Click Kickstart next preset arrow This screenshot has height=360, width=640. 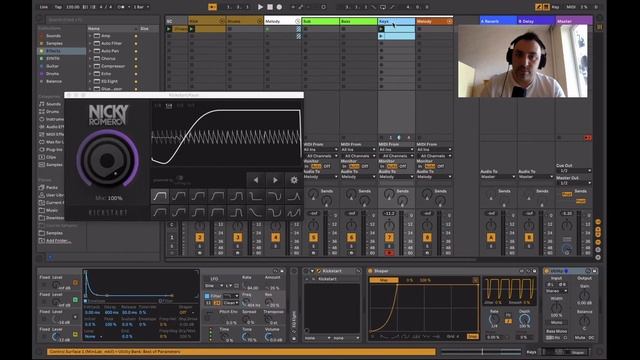pyautogui.click(x=275, y=180)
